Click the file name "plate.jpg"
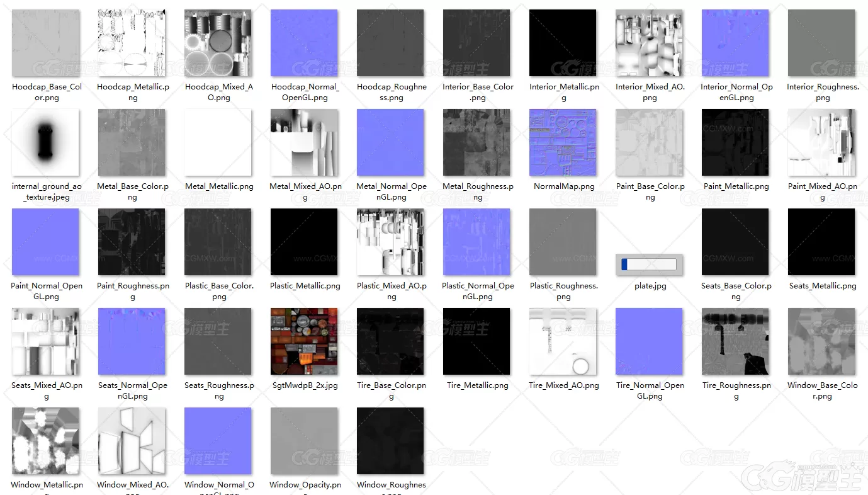Screen dimensions: 868x495 [650, 286]
